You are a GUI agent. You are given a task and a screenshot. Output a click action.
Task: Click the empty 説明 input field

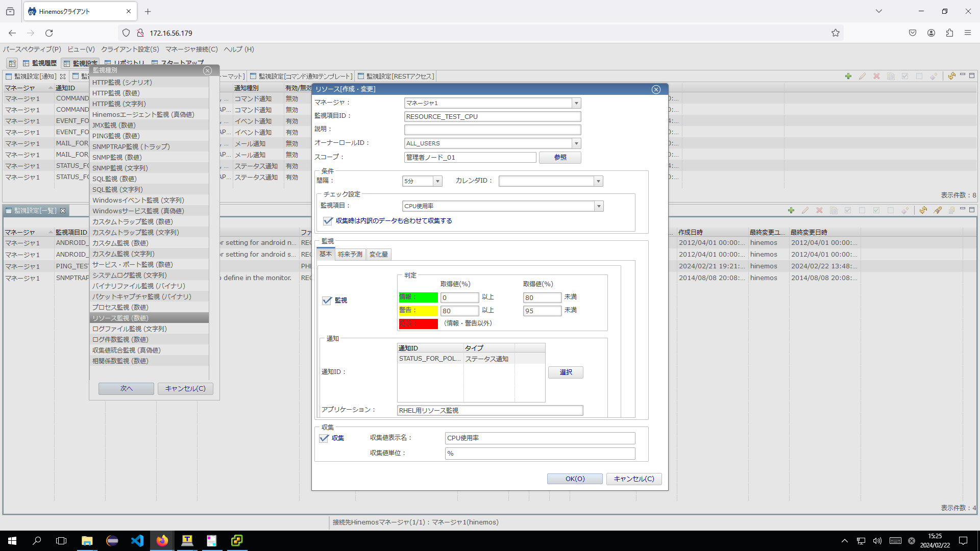point(493,130)
